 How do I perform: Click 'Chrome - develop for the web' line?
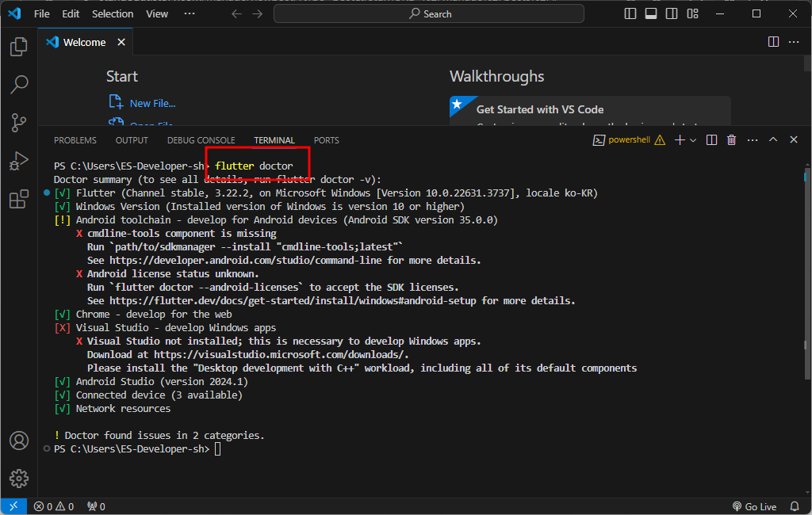[153, 315]
